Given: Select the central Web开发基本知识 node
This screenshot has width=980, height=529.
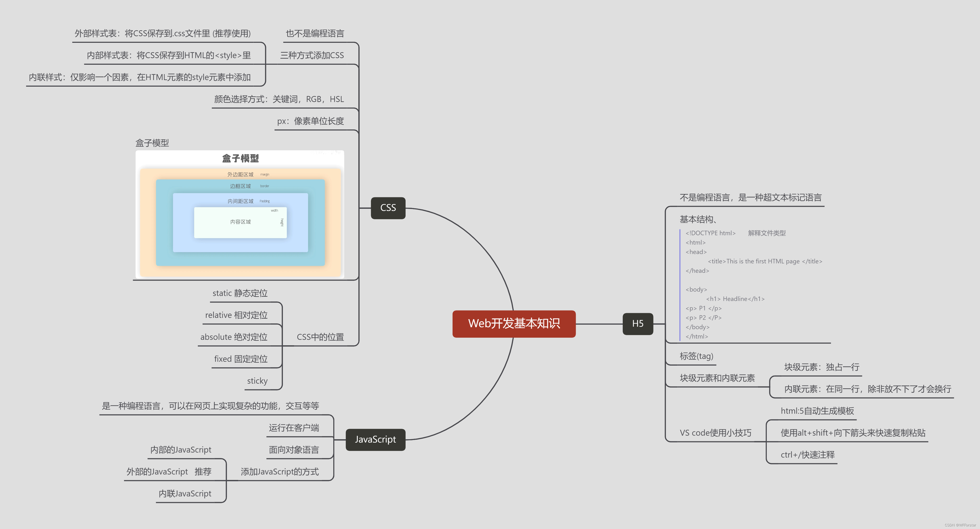Looking at the screenshot, I should click(514, 324).
